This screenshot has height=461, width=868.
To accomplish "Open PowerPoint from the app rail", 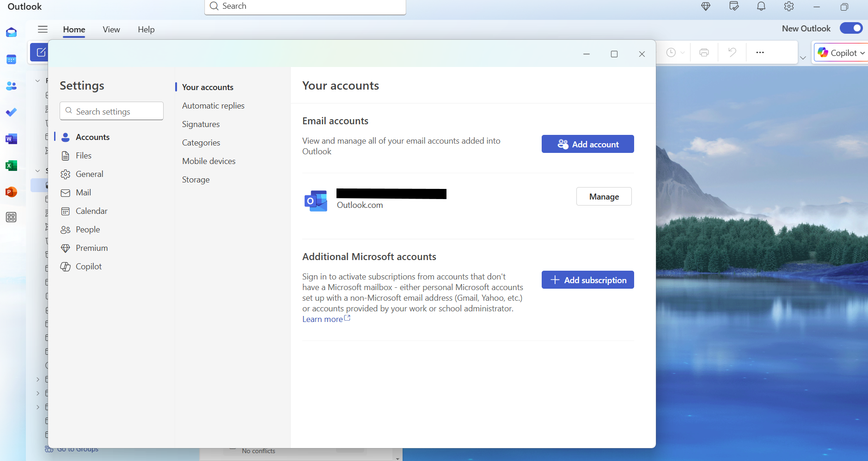I will [x=11, y=192].
